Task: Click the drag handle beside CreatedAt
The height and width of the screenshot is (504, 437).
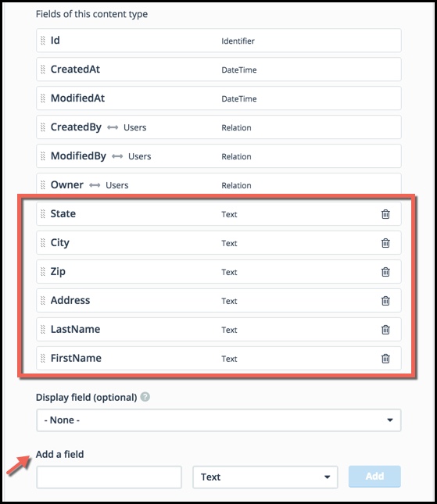Action: click(x=43, y=70)
